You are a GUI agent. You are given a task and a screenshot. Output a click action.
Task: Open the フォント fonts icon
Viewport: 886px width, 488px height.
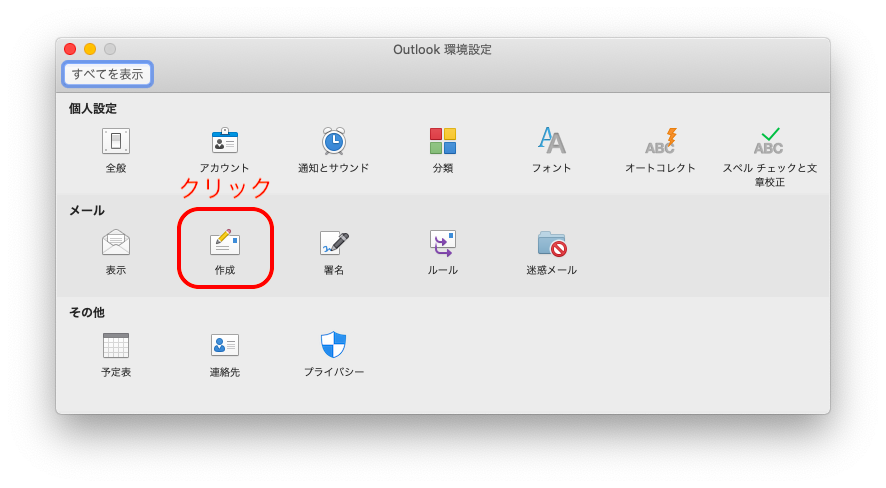[551, 141]
